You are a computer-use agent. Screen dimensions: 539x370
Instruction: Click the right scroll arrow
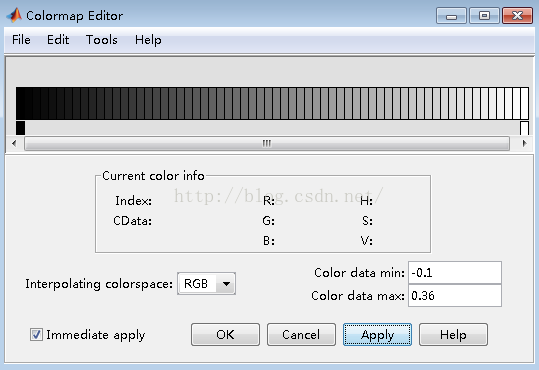tap(524, 143)
